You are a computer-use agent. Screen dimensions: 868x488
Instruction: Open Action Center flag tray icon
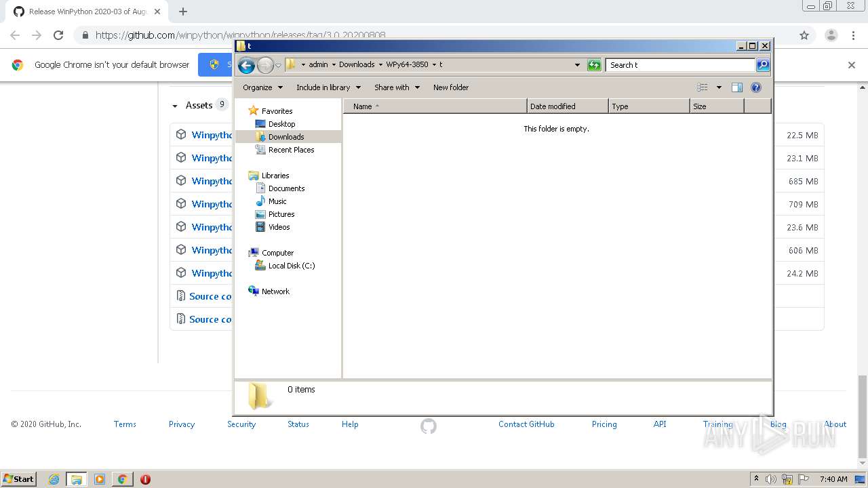(x=804, y=479)
